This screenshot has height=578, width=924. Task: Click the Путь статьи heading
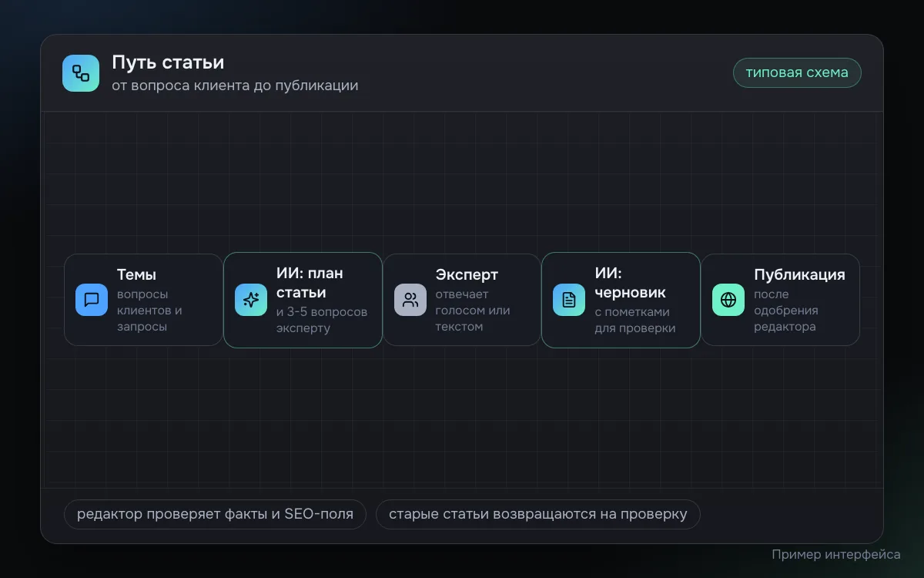point(168,62)
